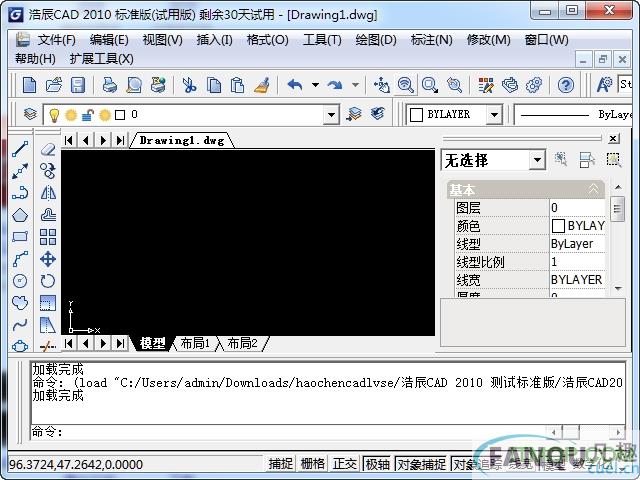The height and width of the screenshot is (480, 640).
Task: Expand the layer selection dropdown
Action: pos(331,115)
